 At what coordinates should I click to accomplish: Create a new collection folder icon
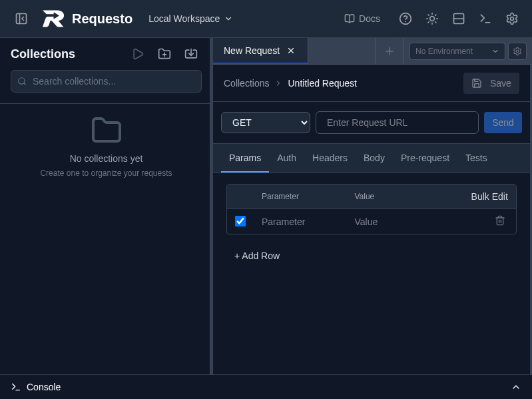(x=164, y=54)
